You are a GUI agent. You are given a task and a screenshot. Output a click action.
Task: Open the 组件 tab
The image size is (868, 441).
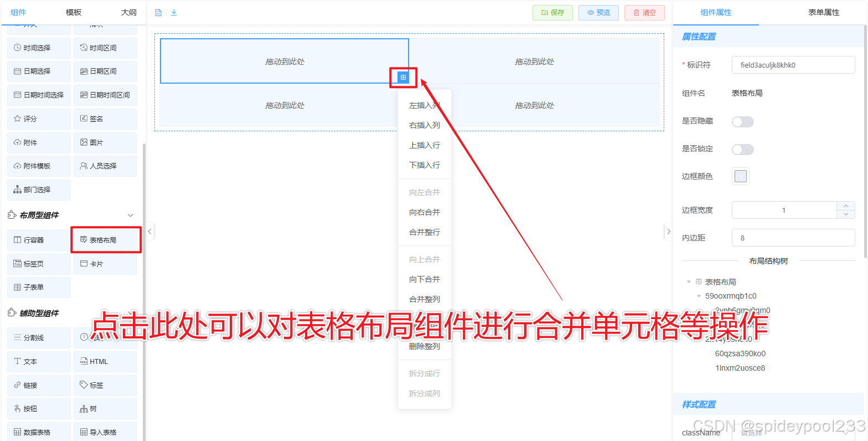[x=18, y=12]
